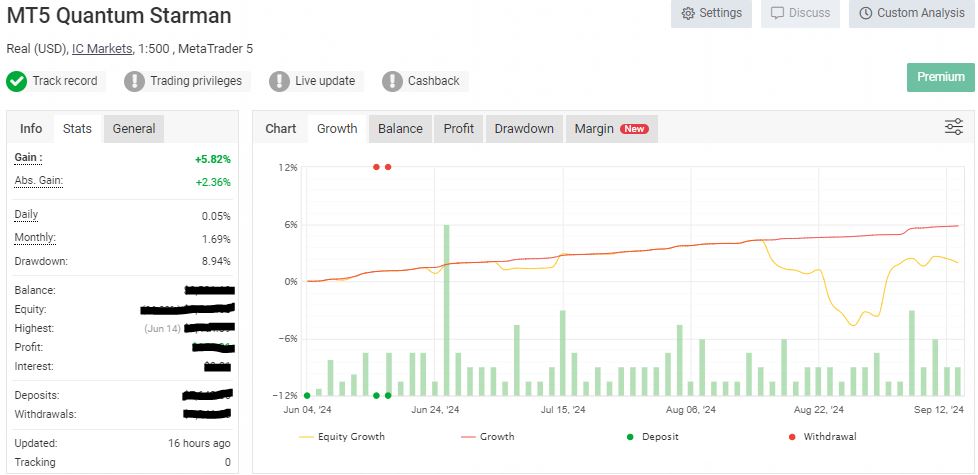The width and height of the screenshot is (978, 475).
Task: Open Custom Analysis
Action: (912, 13)
